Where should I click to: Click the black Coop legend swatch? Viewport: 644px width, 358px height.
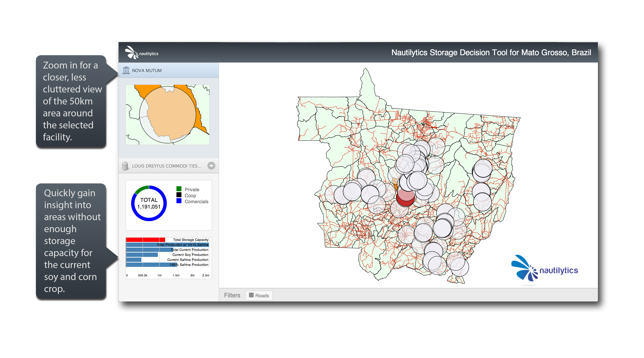coord(179,195)
